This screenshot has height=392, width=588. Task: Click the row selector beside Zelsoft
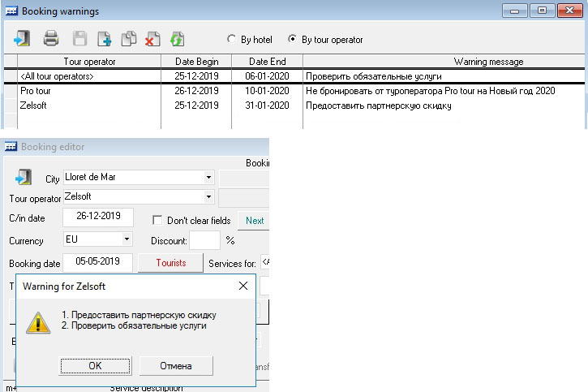(x=11, y=106)
